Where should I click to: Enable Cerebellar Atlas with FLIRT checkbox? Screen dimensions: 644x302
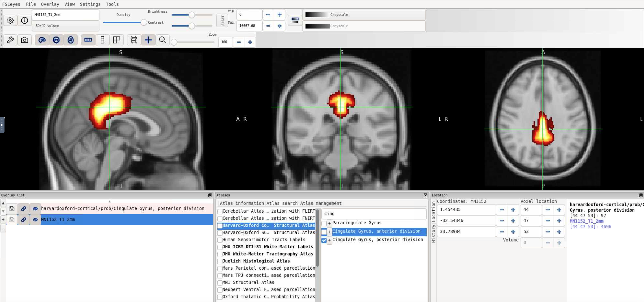click(x=220, y=211)
